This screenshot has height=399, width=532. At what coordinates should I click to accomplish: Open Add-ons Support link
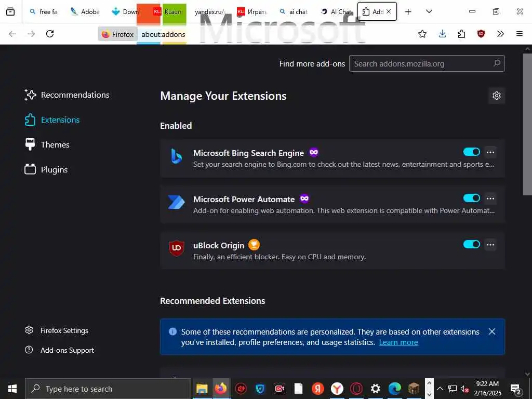pos(59,350)
